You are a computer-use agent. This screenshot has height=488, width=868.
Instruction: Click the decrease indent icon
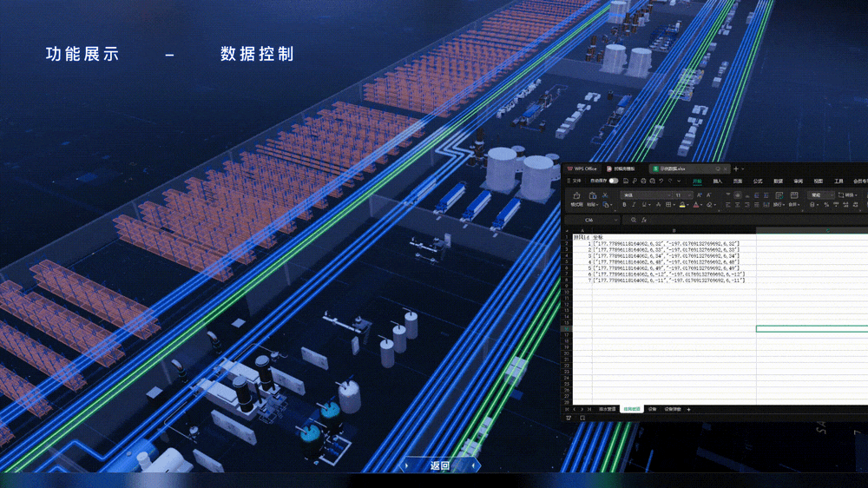coord(756,195)
